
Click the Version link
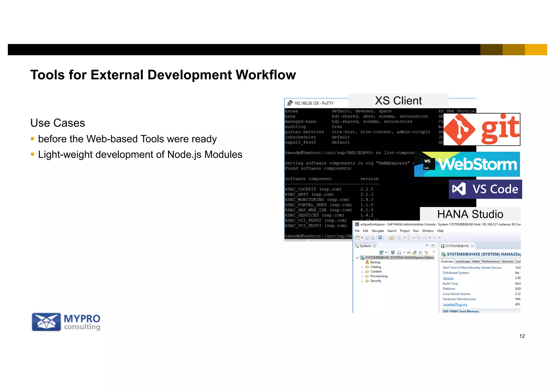click(448, 278)
